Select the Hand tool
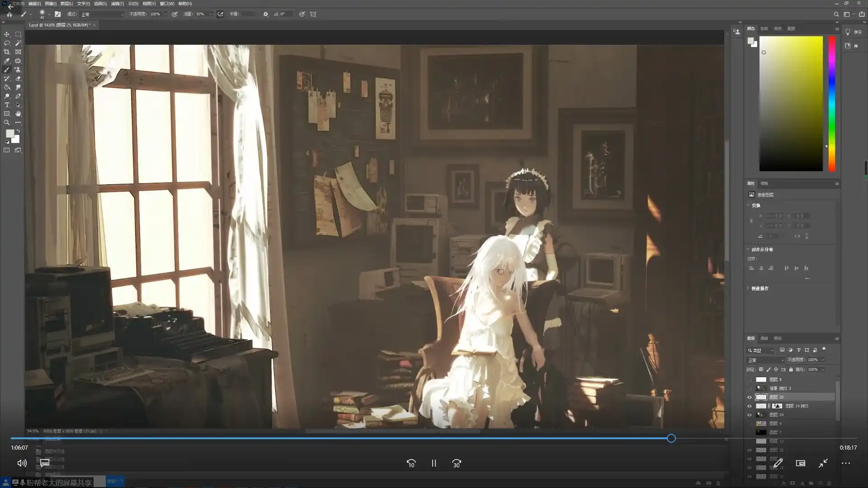The height and width of the screenshot is (488, 868). click(18, 114)
